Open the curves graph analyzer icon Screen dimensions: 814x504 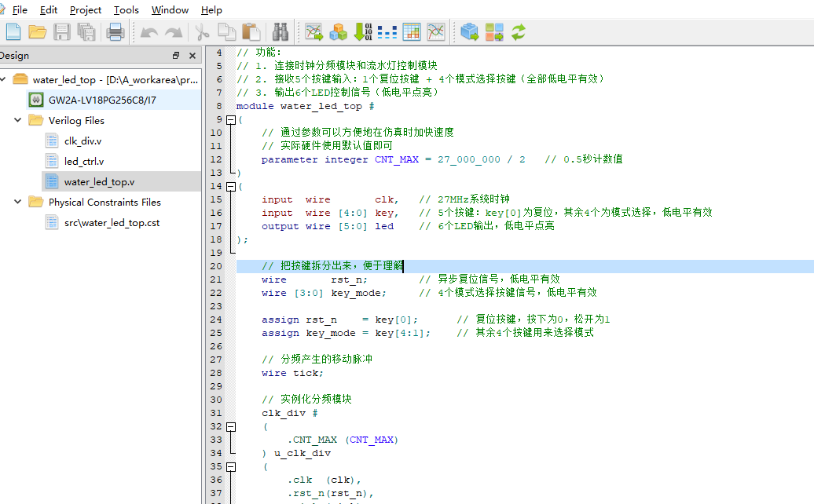pos(435,32)
